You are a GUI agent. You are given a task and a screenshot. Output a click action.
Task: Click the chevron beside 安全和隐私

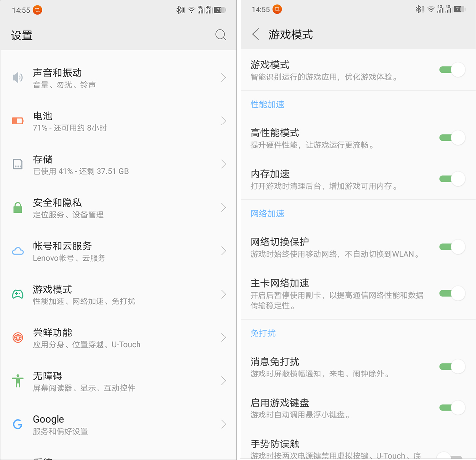(x=224, y=207)
